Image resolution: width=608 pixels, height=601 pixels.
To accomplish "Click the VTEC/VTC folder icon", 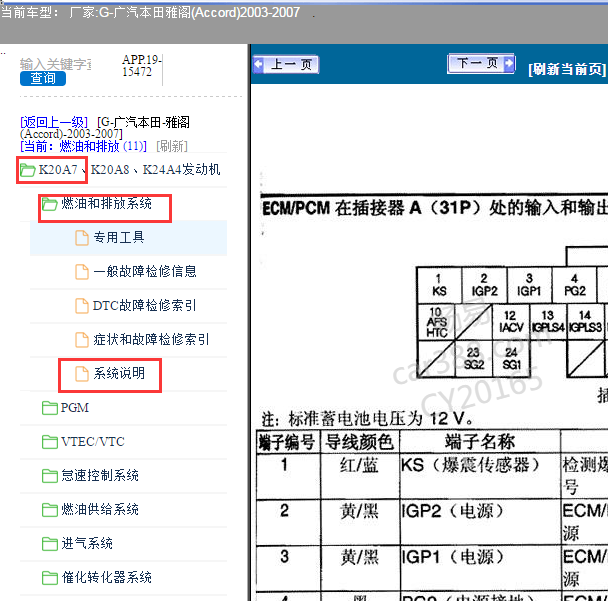I will pyautogui.click(x=50, y=442).
